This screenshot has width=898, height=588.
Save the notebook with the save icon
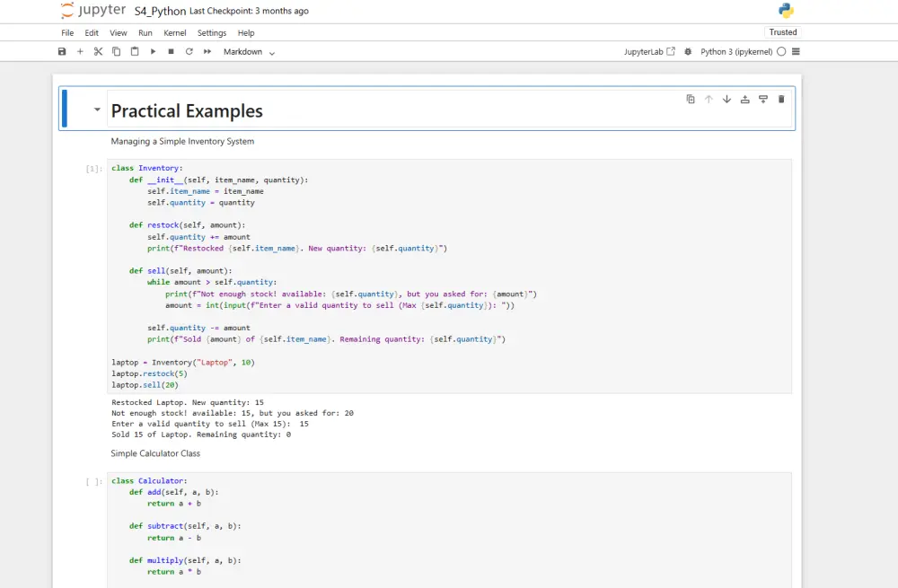click(62, 51)
